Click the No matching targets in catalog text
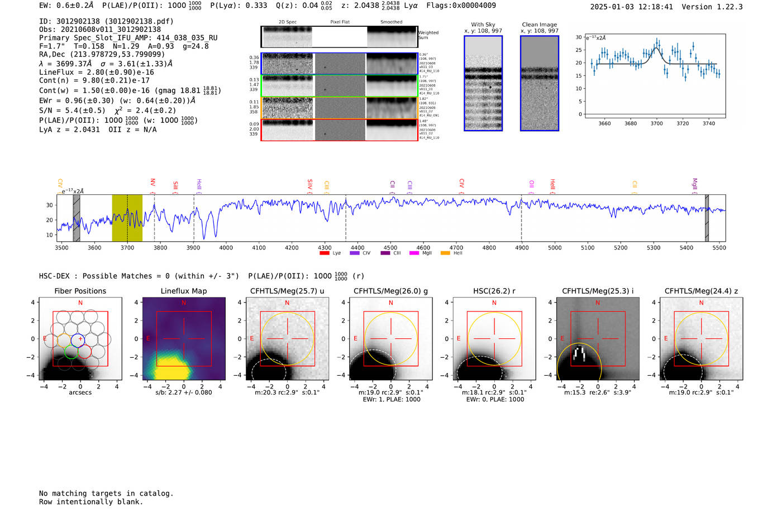Image resolution: width=782 pixels, height=532 pixels. (x=106, y=493)
